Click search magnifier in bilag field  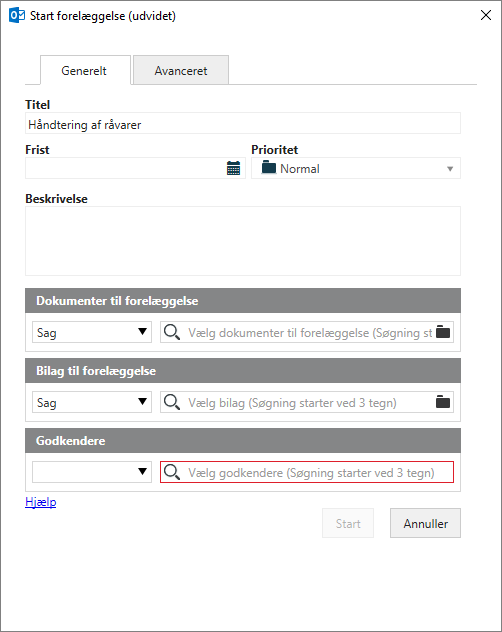click(172, 402)
